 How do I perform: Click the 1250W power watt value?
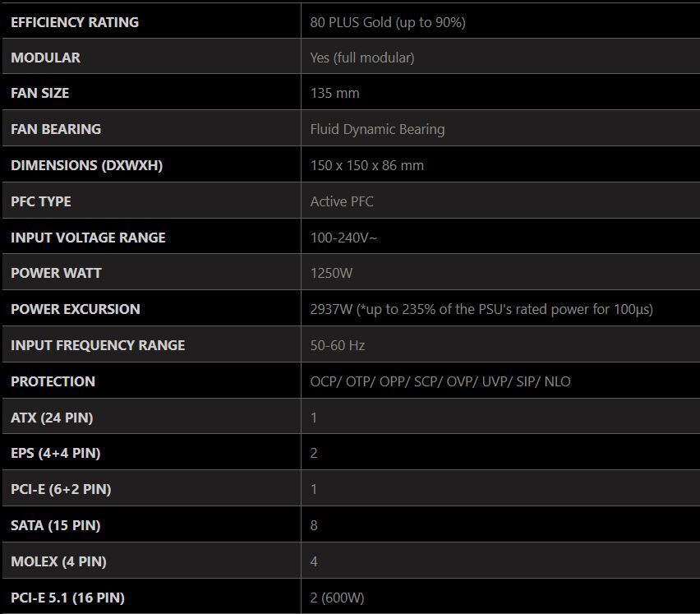tap(332, 273)
